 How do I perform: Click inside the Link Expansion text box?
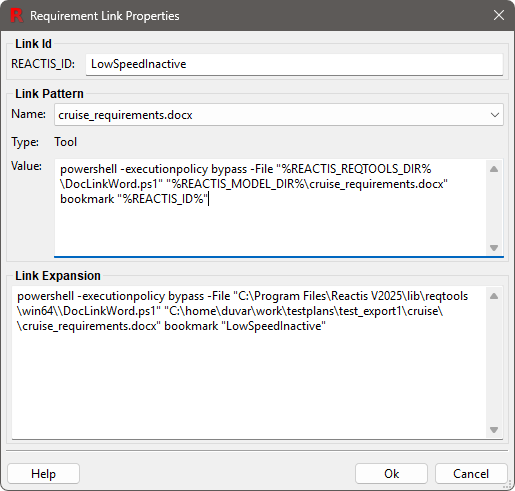(x=249, y=362)
